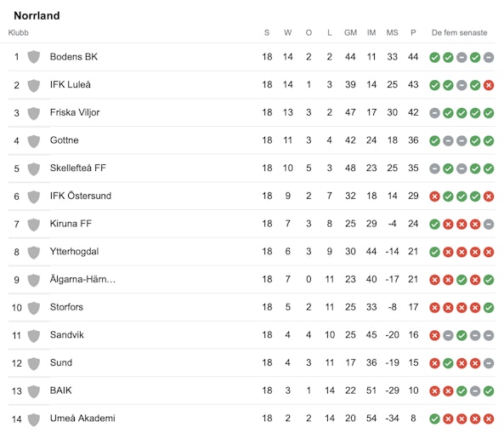504x433 pixels.
Task: Click the Norrland table heading
Action: (37, 15)
